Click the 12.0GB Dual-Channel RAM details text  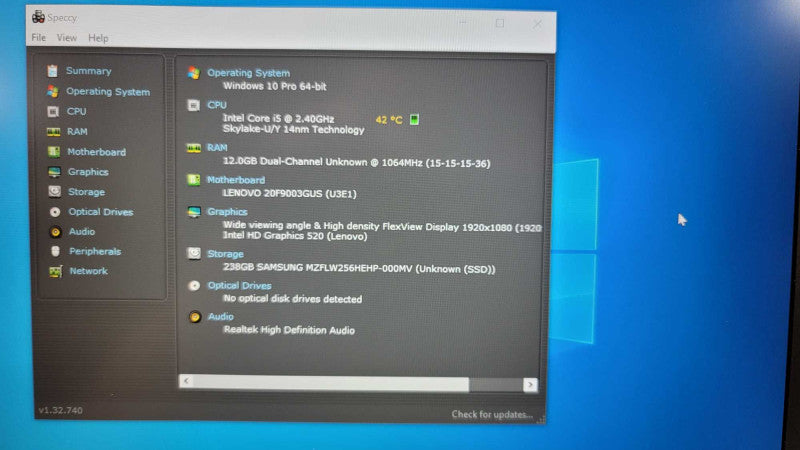tap(357, 162)
